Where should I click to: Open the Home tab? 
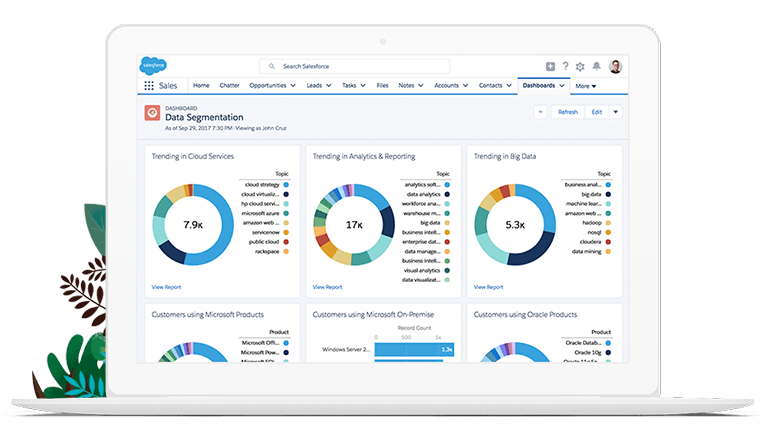click(201, 85)
